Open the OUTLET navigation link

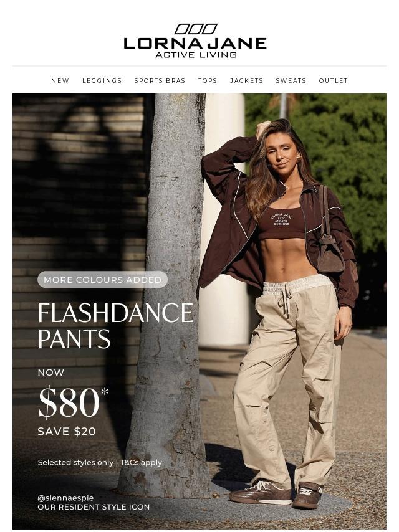(x=333, y=81)
